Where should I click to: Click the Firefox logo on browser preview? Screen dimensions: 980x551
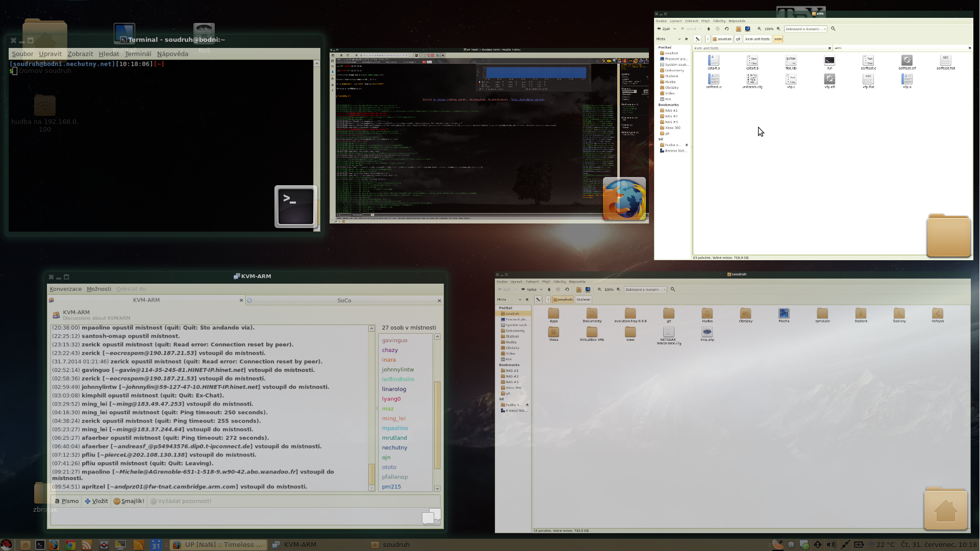(624, 199)
